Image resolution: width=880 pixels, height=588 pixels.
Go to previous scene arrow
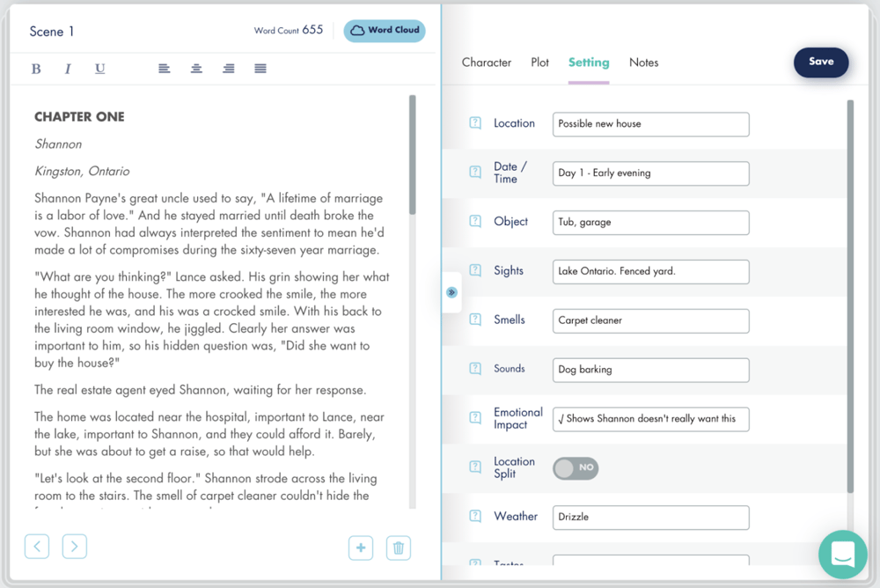(x=37, y=547)
